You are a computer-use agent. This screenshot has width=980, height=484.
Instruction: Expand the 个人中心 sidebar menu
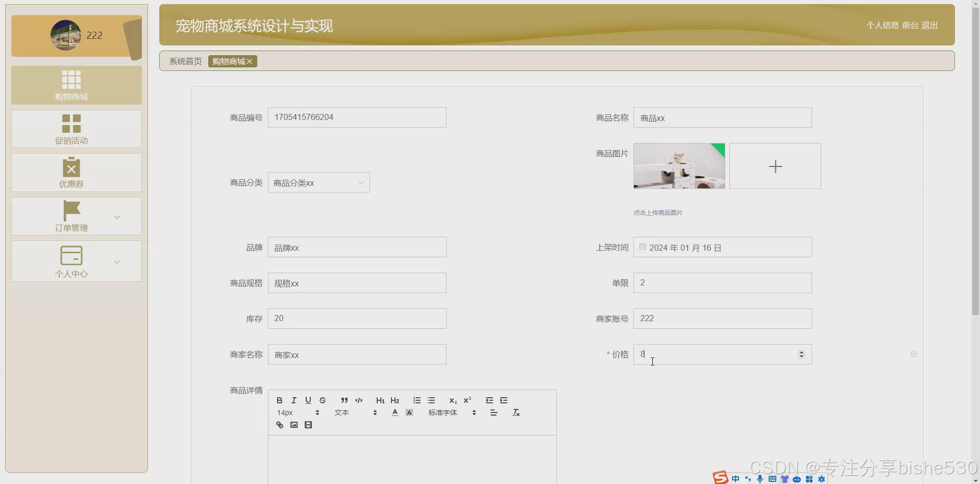[77, 261]
